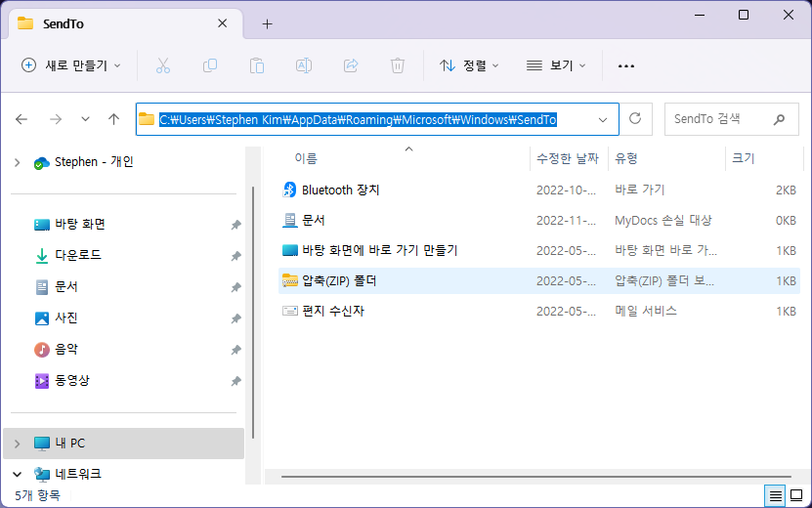This screenshot has height=508, width=812.
Task: Go up one folder level arrow
Action: click(114, 119)
